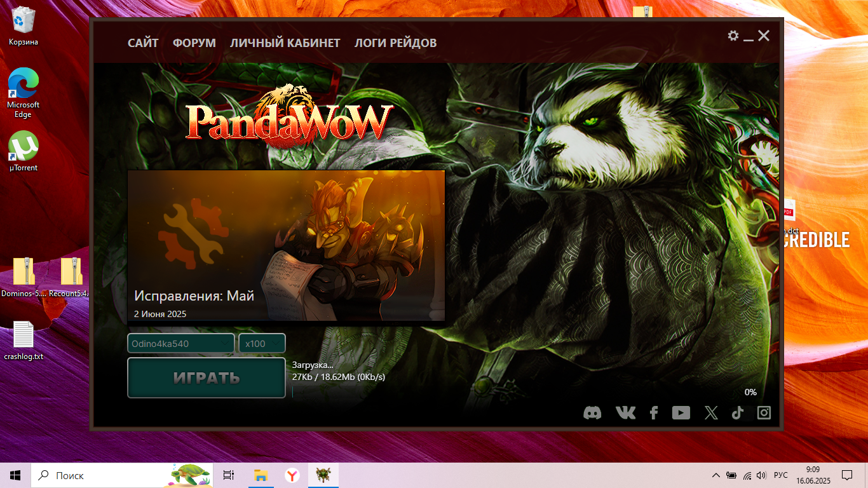Open the clock showing 9:09

(x=813, y=475)
